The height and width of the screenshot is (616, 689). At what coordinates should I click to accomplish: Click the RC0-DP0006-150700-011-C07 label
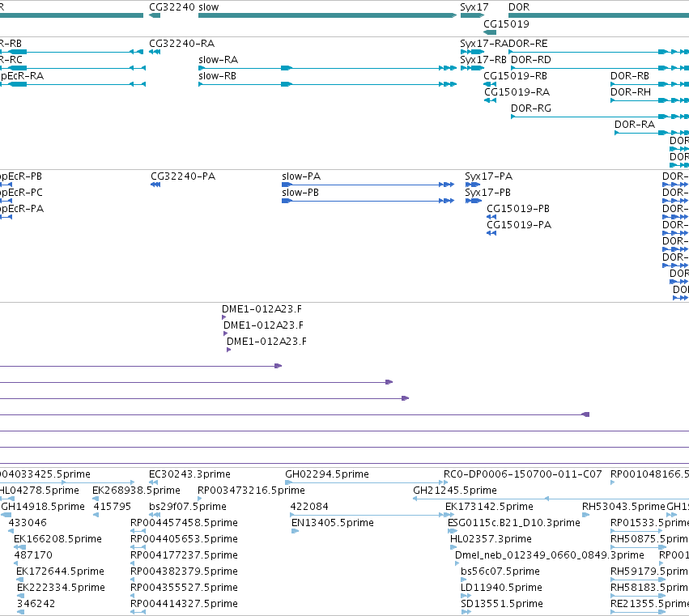coord(523,474)
